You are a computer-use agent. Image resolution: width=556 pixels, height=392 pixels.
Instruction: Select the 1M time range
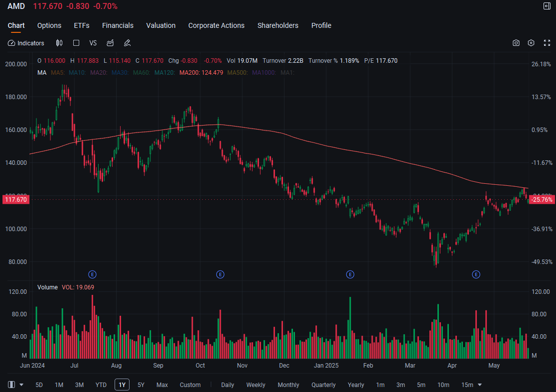tap(59, 385)
